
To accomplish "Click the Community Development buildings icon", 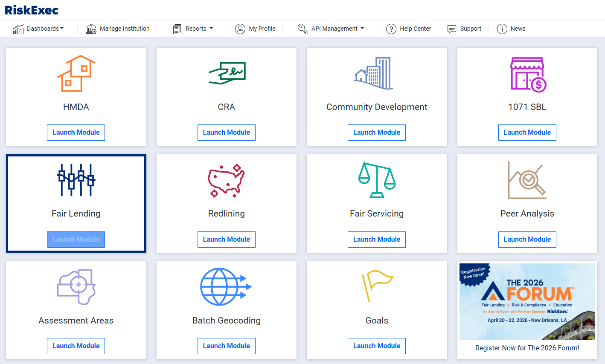I will coord(374,73).
